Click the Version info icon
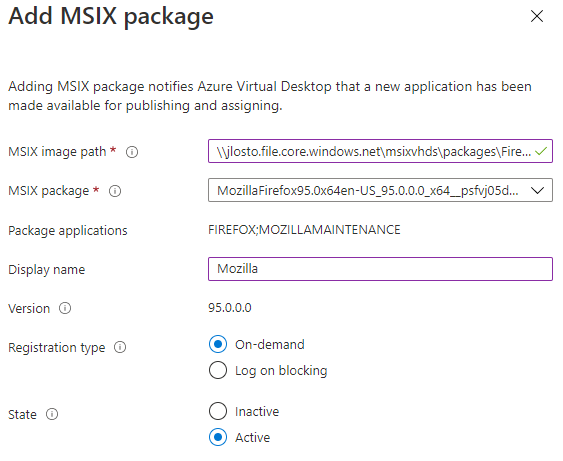Image resolution: width=563 pixels, height=461 pixels. pos(65,308)
